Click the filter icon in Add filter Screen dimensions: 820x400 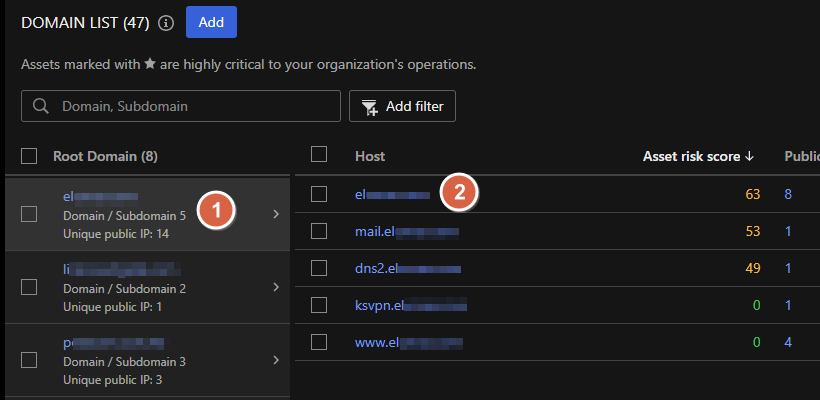click(x=369, y=106)
